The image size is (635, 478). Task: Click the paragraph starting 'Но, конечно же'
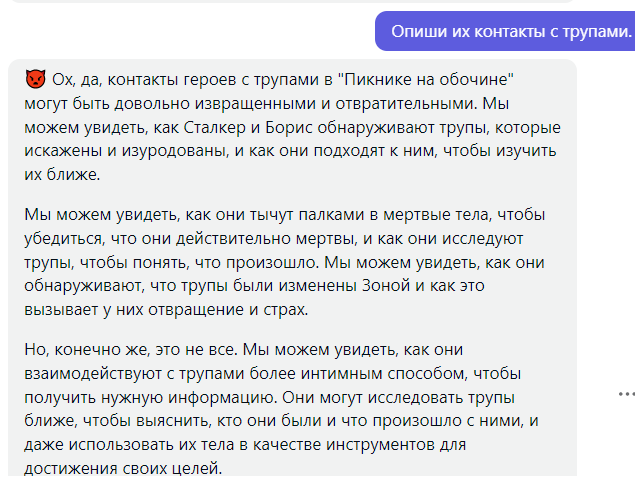pos(281,409)
